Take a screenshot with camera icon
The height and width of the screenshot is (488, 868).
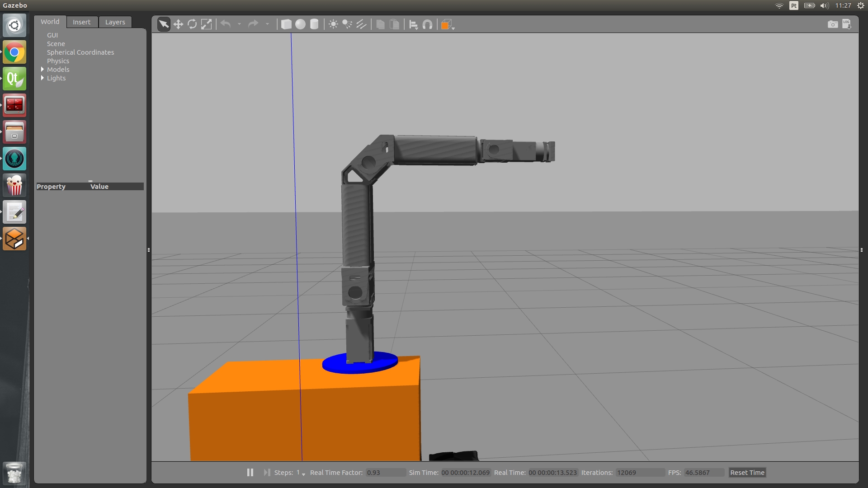click(x=833, y=24)
